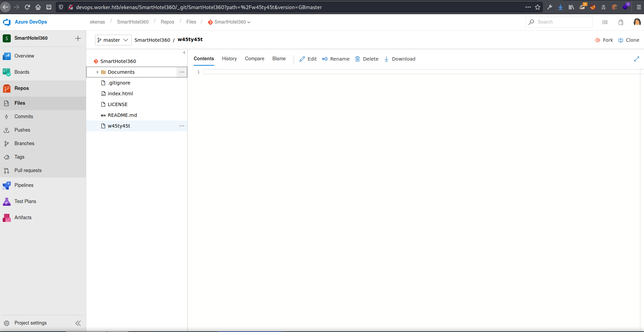
Task: Open Pull requests in the Repos menu
Action: click(x=43, y=170)
